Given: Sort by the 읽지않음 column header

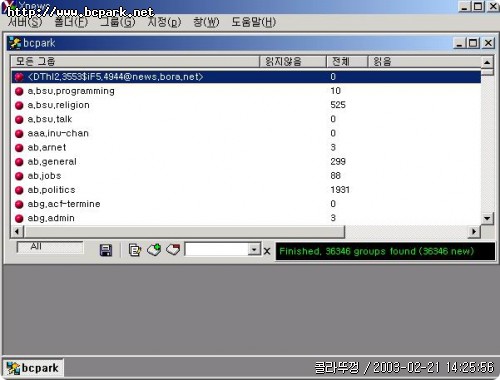Looking at the screenshot, I should pyautogui.click(x=293, y=62).
